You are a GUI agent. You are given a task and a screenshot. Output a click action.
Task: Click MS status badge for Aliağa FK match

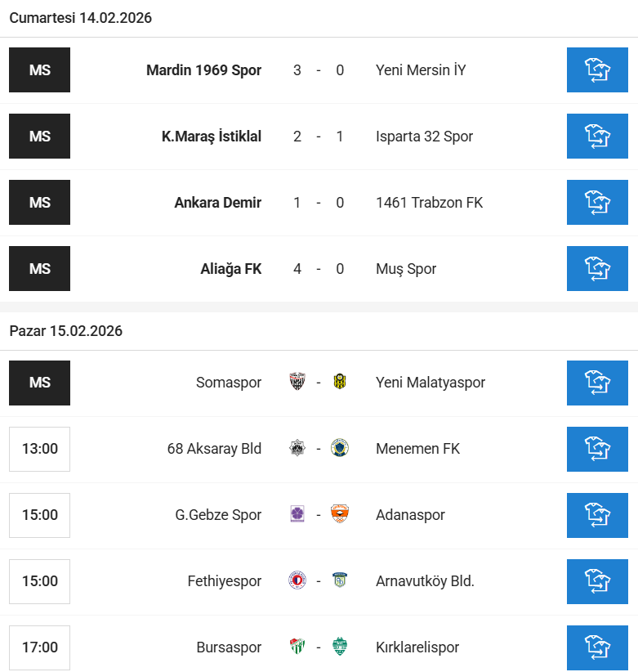point(39,269)
